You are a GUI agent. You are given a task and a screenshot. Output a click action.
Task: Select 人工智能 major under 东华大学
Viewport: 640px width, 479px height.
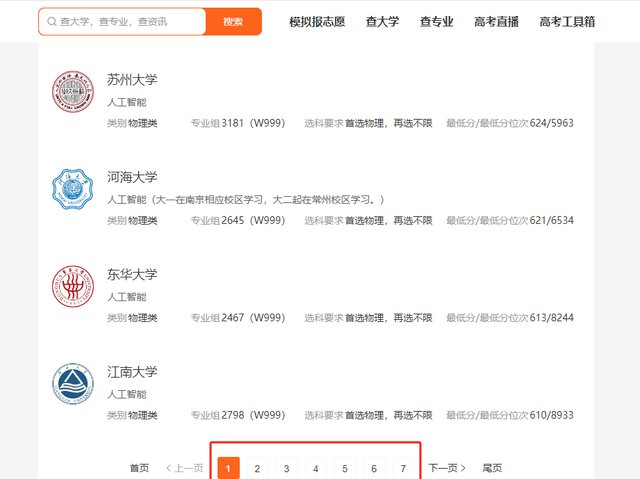[127, 297]
